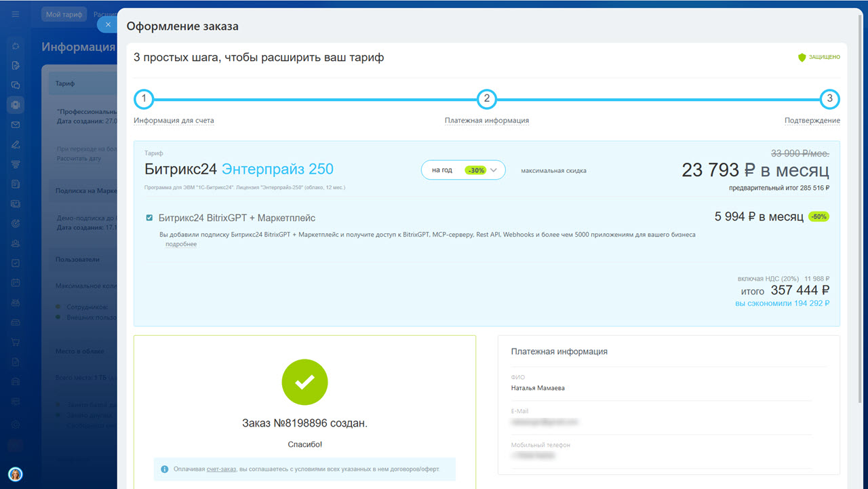Open the 'подробнее' link under the subscription
Screen dimensions: 868x489
pos(181,244)
